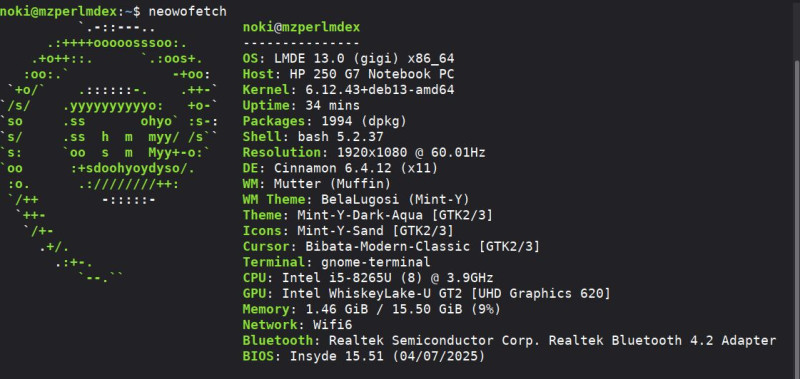Click the Shell bash 5.2.37 line
This screenshot has width=800, height=379.
313,137
